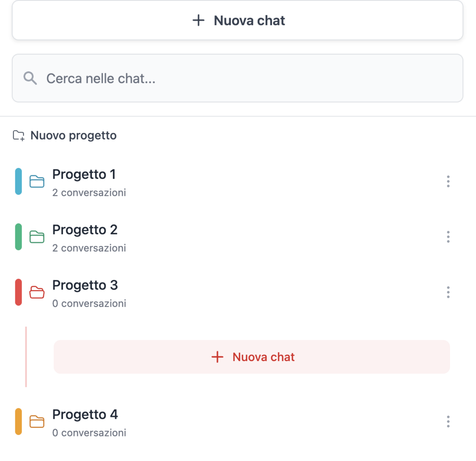Click the Nuovo progetto link
476x461 pixels.
(73, 136)
